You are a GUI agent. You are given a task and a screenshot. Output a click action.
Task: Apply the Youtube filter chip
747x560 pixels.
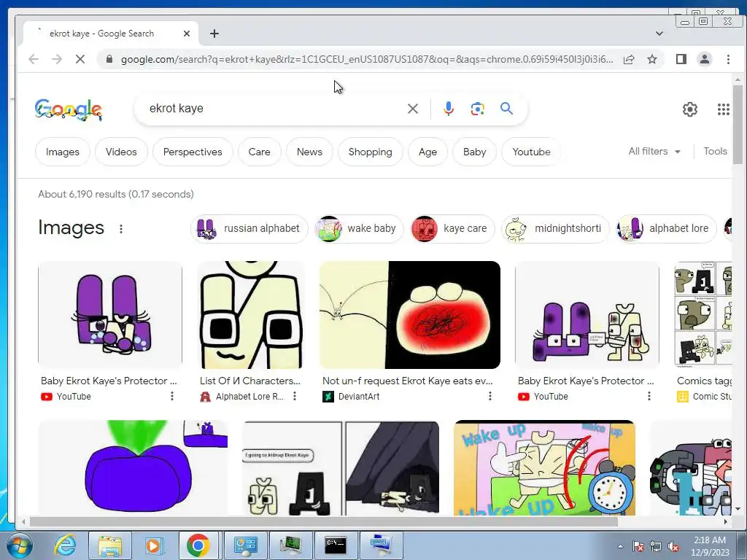coord(531,152)
